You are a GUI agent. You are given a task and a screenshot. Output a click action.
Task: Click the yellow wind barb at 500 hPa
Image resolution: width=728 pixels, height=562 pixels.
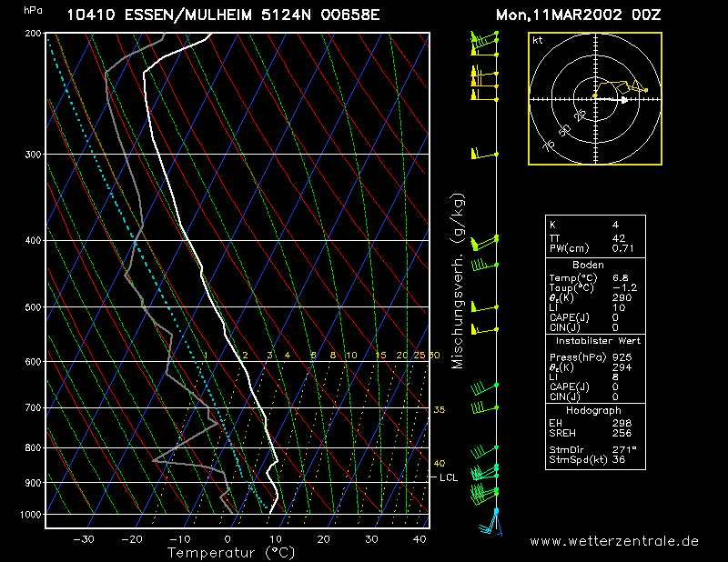(x=484, y=306)
